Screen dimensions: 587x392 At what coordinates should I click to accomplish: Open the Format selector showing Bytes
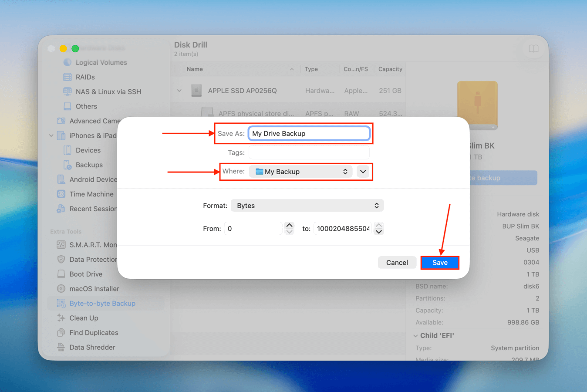point(307,205)
